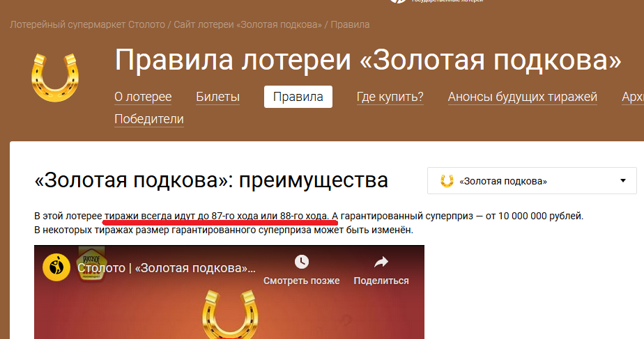Open the «О лотерее» section
Image resolution: width=644 pixels, height=339 pixels.
(143, 97)
